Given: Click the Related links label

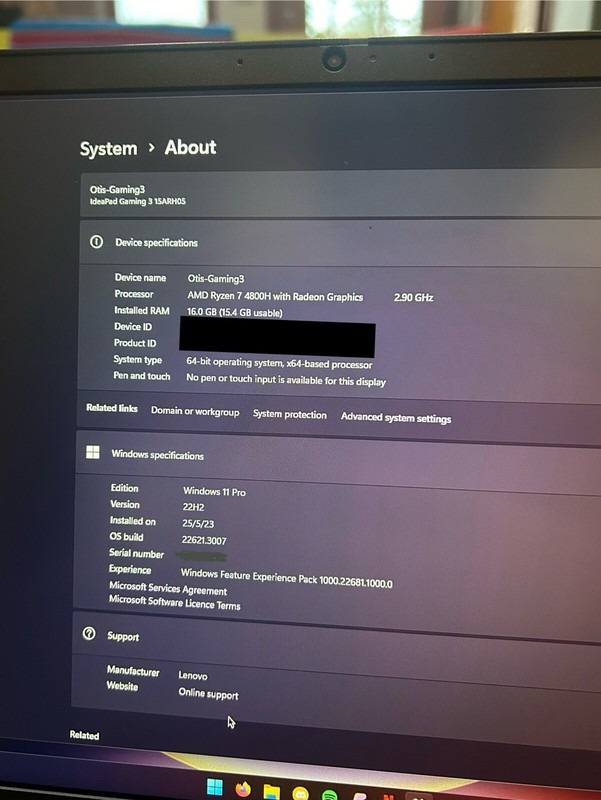Looking at the screenshot, I should click(112, 408).
